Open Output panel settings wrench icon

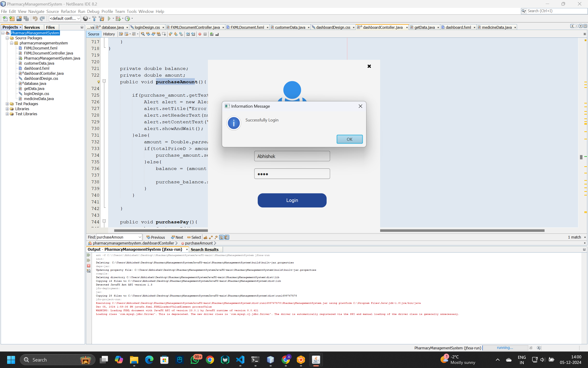89,271
